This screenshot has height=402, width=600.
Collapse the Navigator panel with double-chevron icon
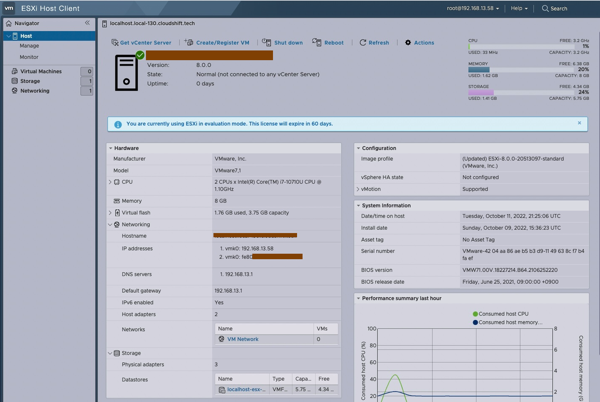[x=87, y=23]
